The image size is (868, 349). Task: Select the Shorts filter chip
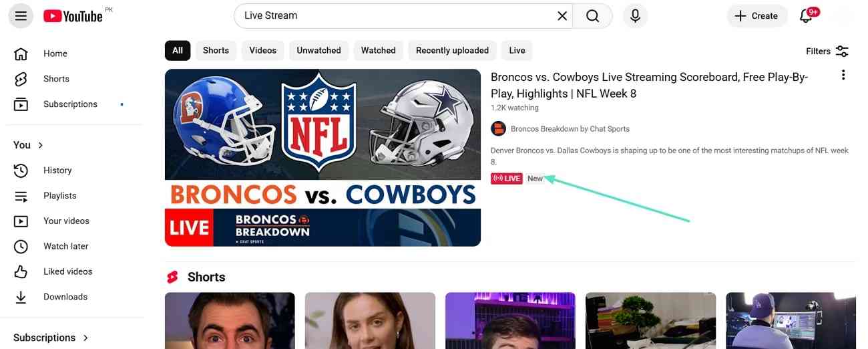click(x=216, y=50)
